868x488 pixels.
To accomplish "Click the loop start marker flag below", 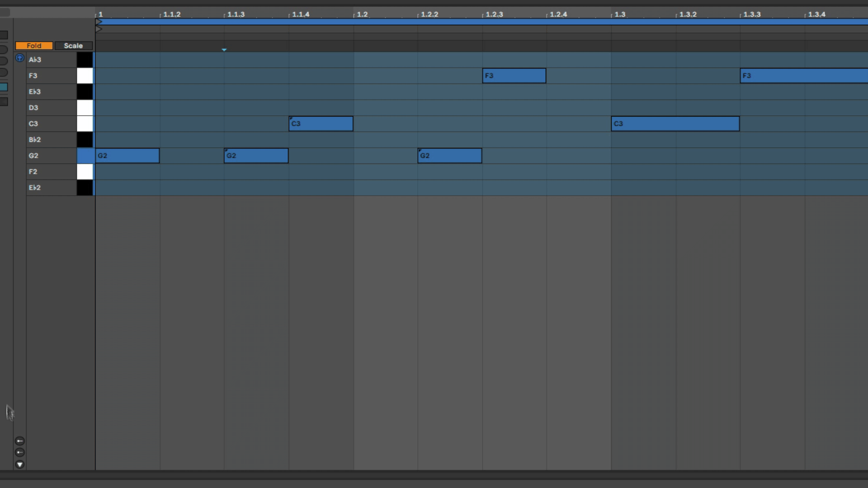I will 99,29.
